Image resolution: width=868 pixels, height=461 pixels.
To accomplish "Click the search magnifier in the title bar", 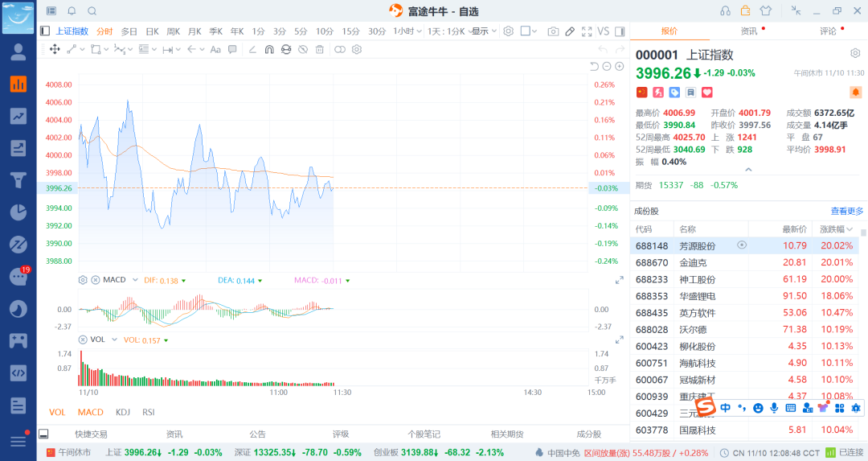I will pos(92,10).
